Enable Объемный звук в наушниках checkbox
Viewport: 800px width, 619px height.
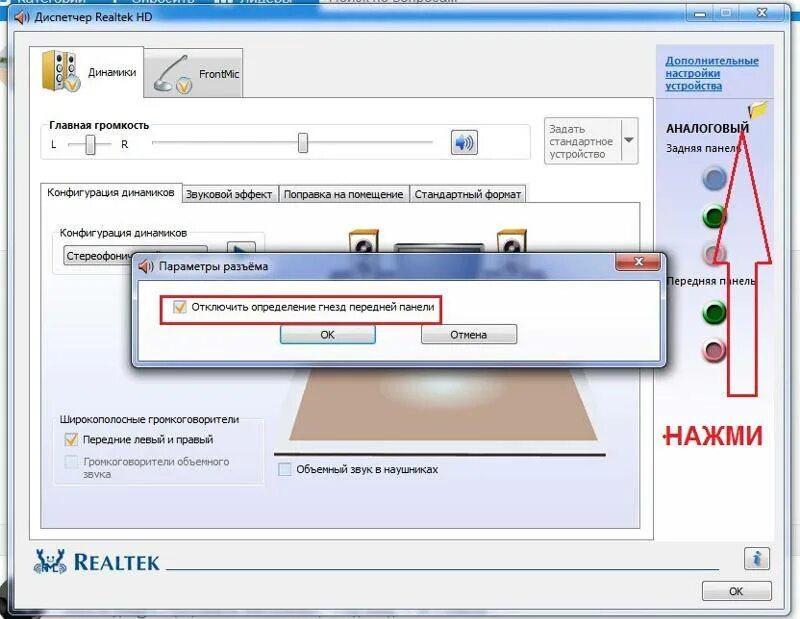(x=285, y=469)
